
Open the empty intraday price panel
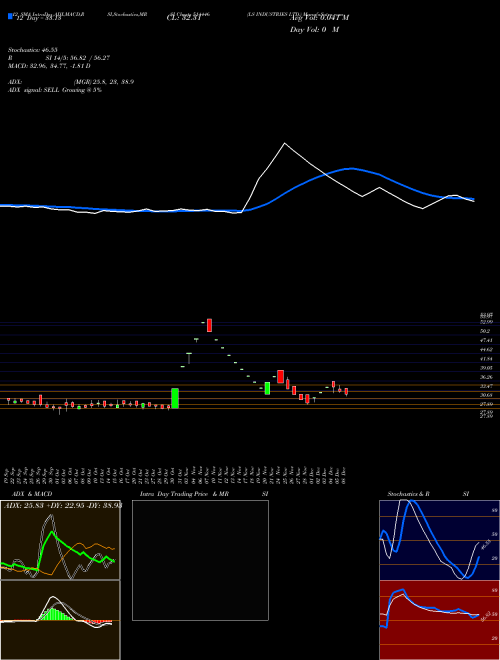pyautogui.click(x=200, y=560)
